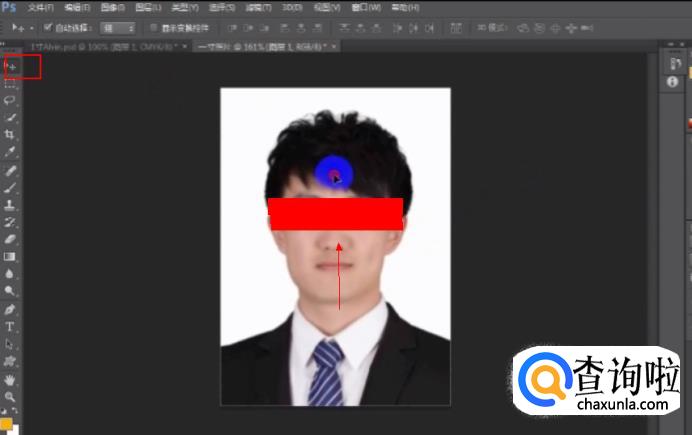
Task: Select the Lasso tool
Action: coord(10,100)
